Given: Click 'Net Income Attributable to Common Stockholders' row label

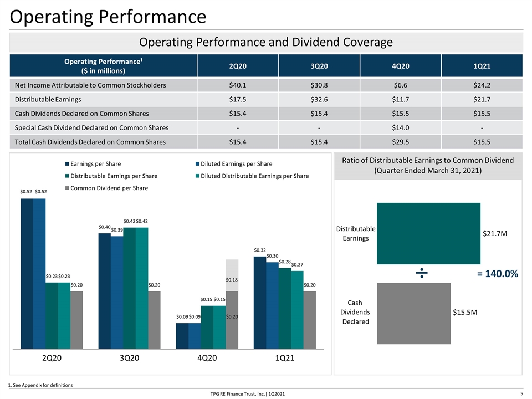Looking at the screenshot, I should click(x=90, y=85).
